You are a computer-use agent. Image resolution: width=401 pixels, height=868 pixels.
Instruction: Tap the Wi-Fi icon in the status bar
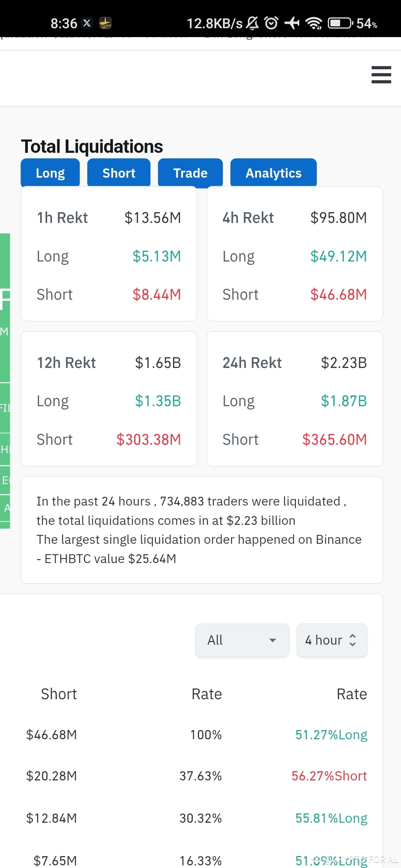[x=314, y=23]
